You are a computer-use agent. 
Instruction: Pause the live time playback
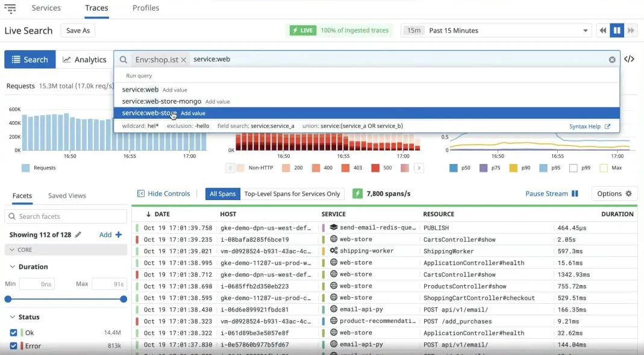pos(617,30)
